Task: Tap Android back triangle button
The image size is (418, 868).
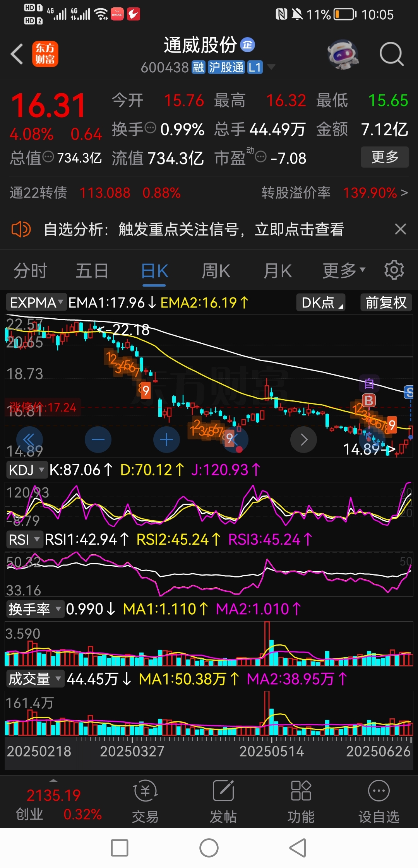Action: tap(298, 848)
